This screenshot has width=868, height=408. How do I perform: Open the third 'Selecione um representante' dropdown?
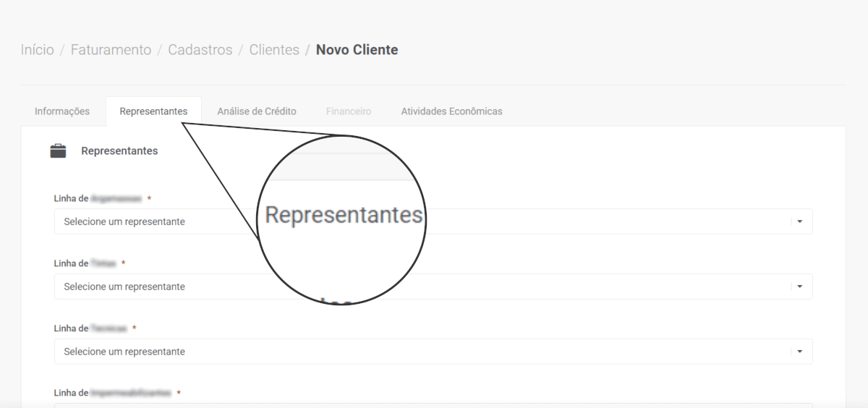(433, 352)
